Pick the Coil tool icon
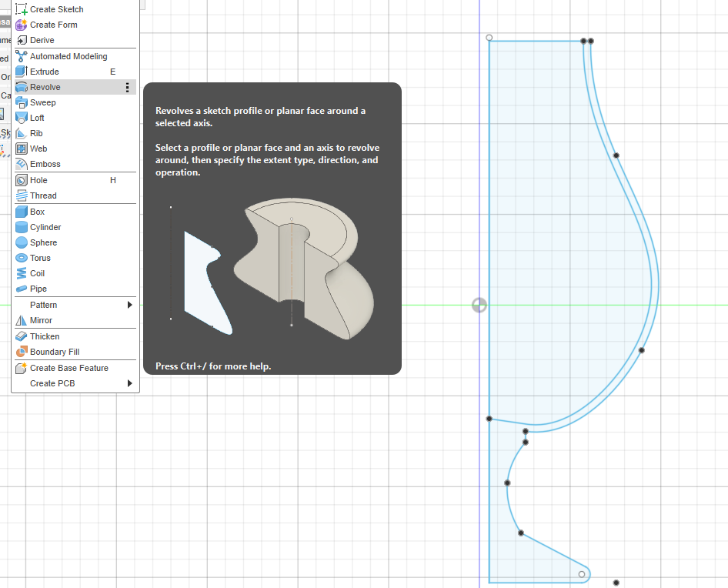The width and height of the screenshot is (728, 588). pos(22,273)
